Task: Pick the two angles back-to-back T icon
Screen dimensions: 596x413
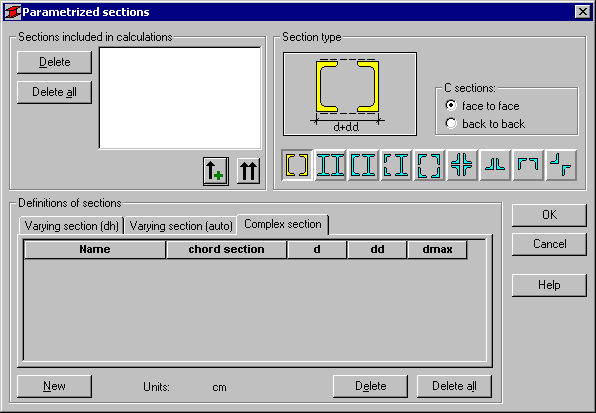Action: point(495,165)
